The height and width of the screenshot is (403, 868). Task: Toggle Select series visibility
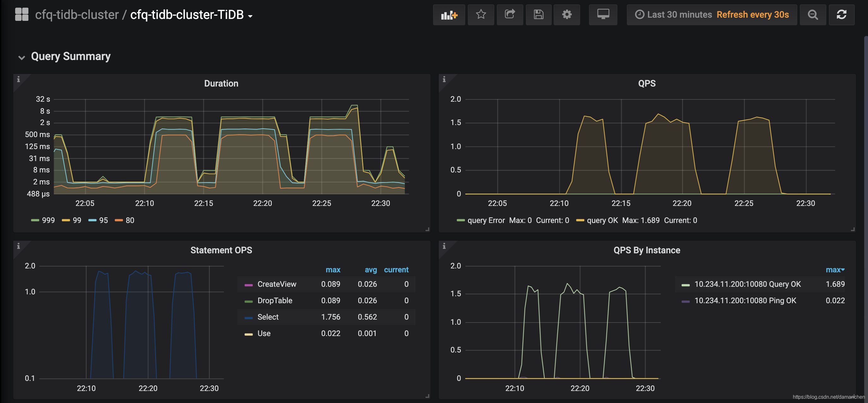pyautogui.click(x=268, y=317)
